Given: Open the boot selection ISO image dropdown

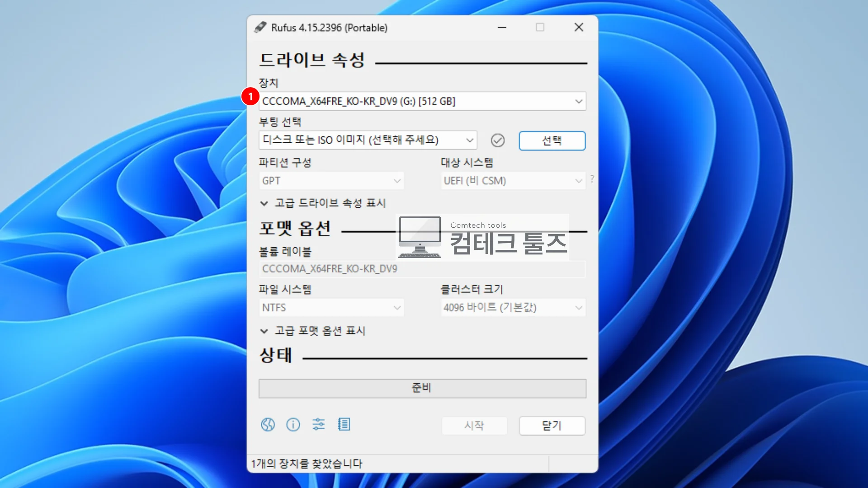Looking at the screenshot, I should click(368, 140).
